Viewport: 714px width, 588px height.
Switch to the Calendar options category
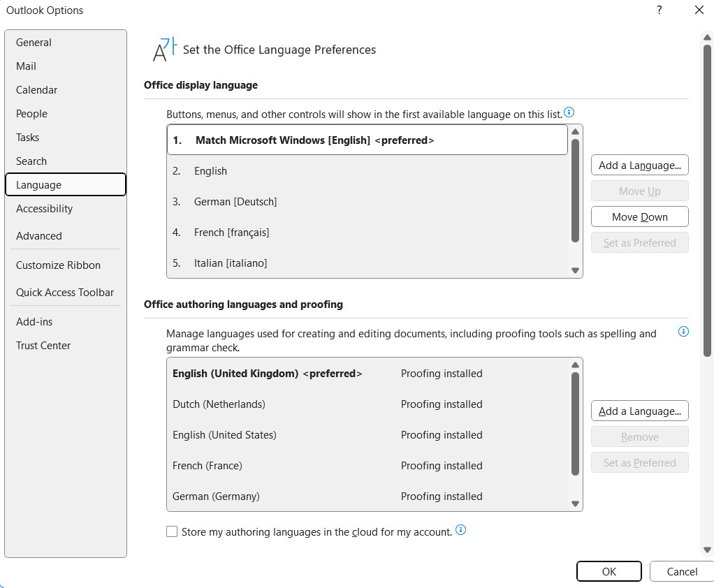tap(66, 89)
